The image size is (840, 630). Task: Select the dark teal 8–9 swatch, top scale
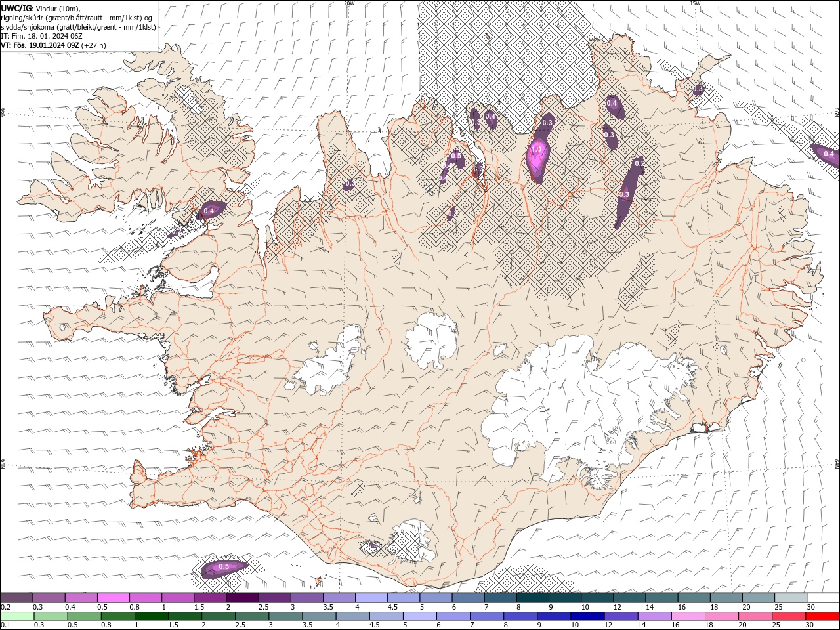click(x=532, y=597)
